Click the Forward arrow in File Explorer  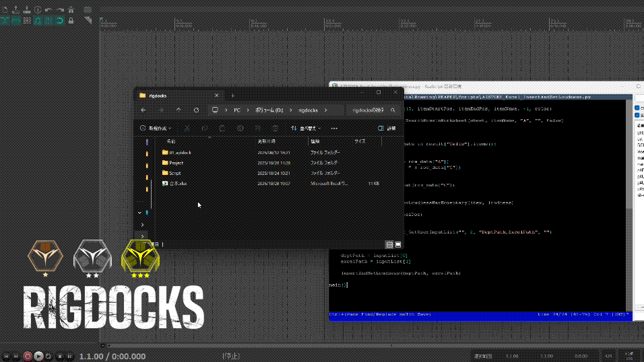click(161, 110)
